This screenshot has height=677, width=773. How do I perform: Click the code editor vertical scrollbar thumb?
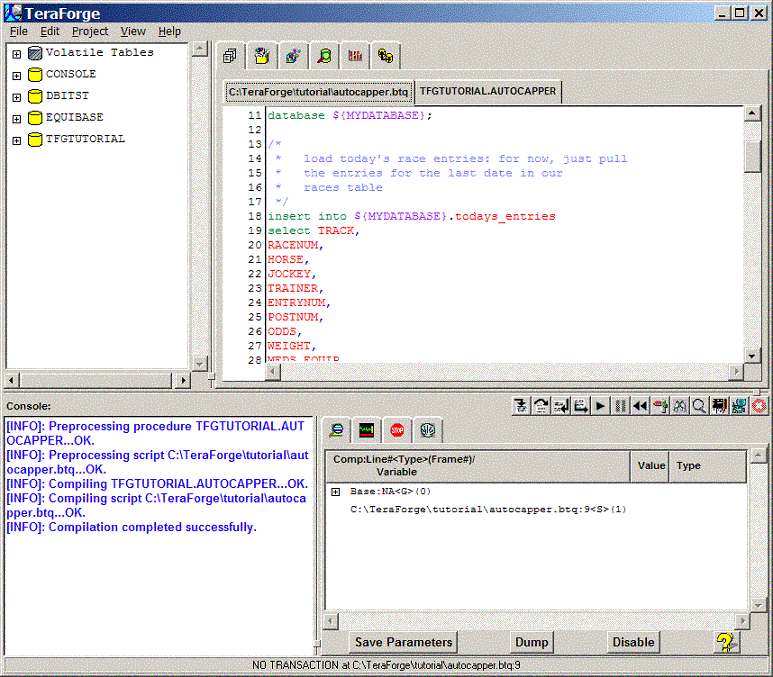click(x=752, y=156)
